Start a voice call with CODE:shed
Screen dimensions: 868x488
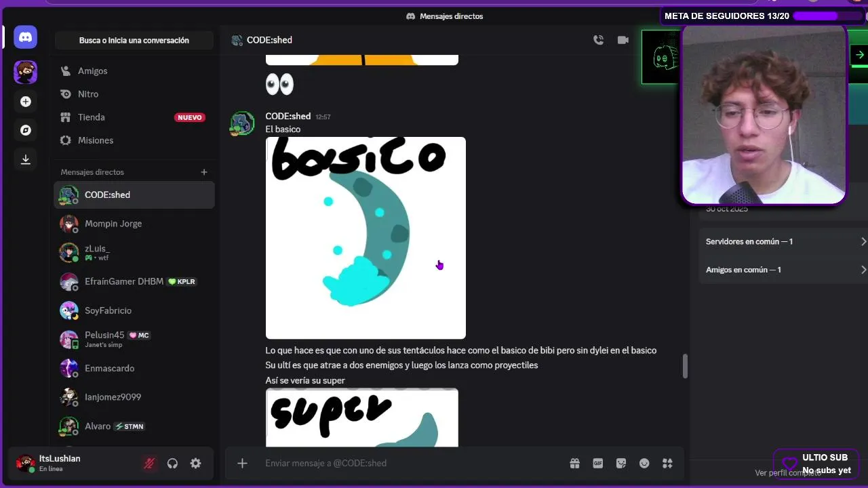[x=598, y=40]
